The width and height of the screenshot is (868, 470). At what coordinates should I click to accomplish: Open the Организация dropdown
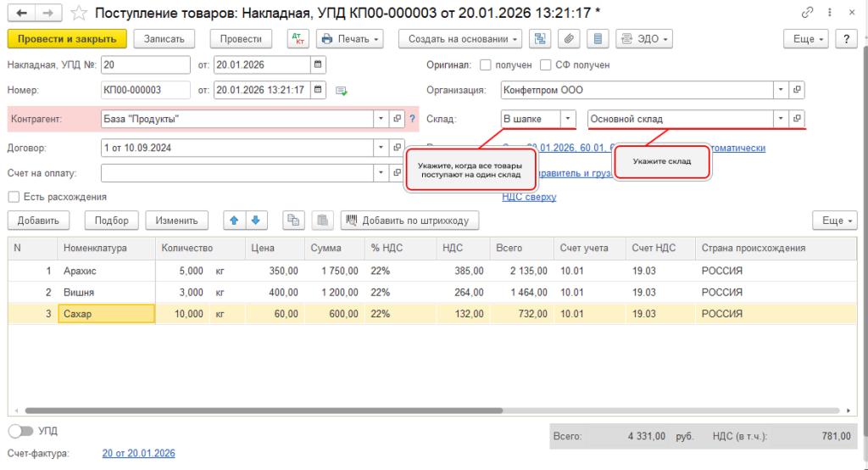point(781,90)
